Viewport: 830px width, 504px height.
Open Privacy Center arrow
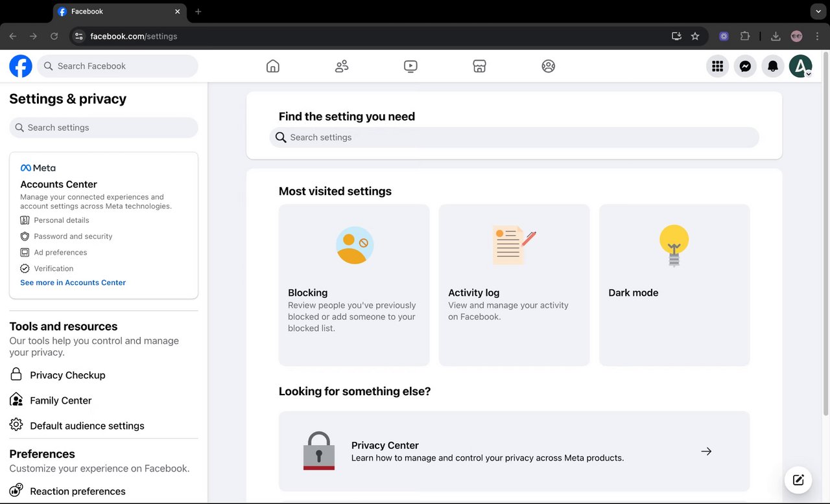click(706, 452)
